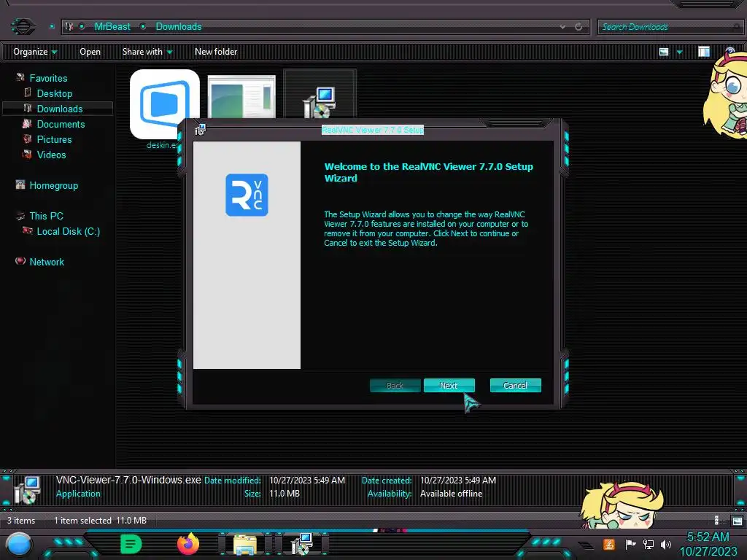Launch Firefox from the taskbar
The width and height of the screenshot is (747, 560).
[x=188, y=544]
